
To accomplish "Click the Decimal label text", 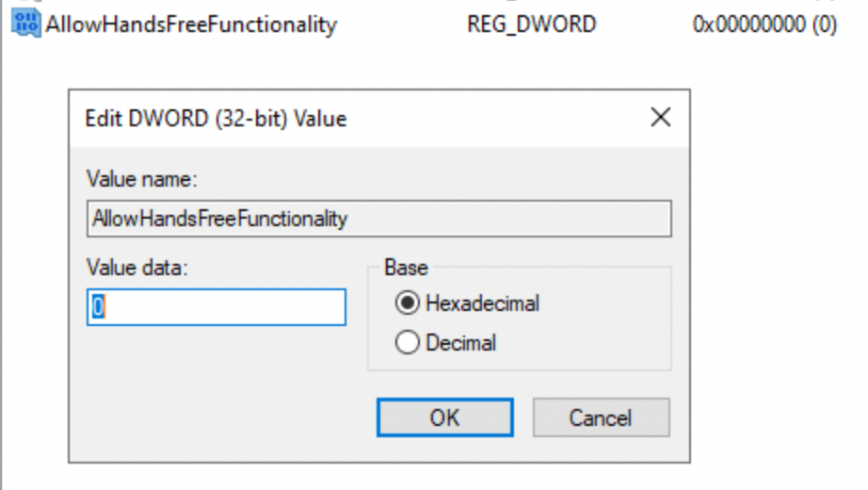I will point(460,344).
